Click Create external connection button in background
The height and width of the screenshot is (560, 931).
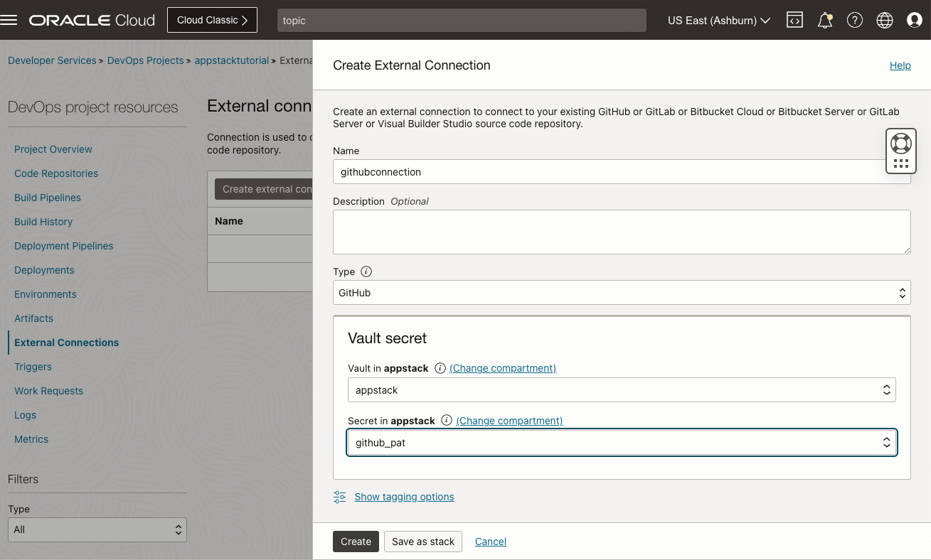[264, 189]
